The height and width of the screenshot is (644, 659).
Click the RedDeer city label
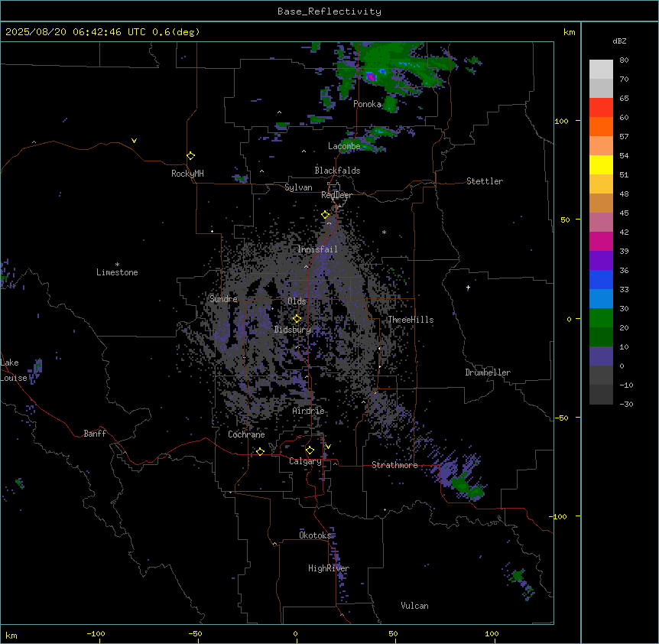click(336, 195)
